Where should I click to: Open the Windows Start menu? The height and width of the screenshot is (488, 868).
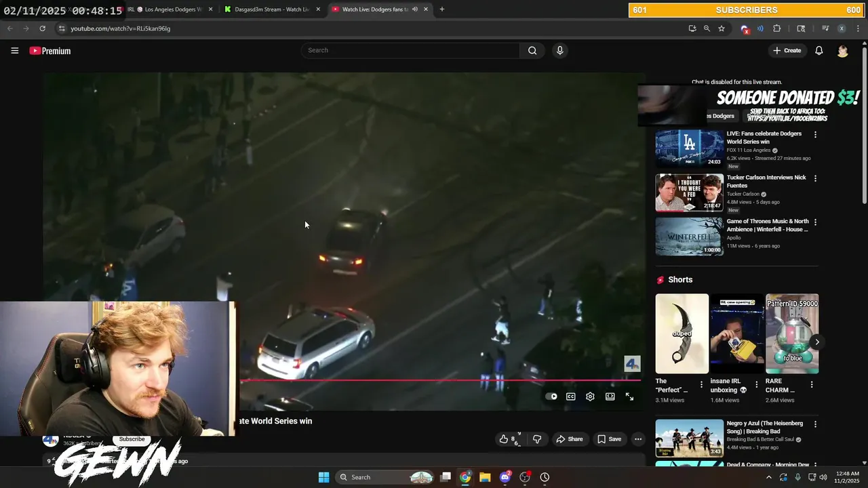click(323, 477)
